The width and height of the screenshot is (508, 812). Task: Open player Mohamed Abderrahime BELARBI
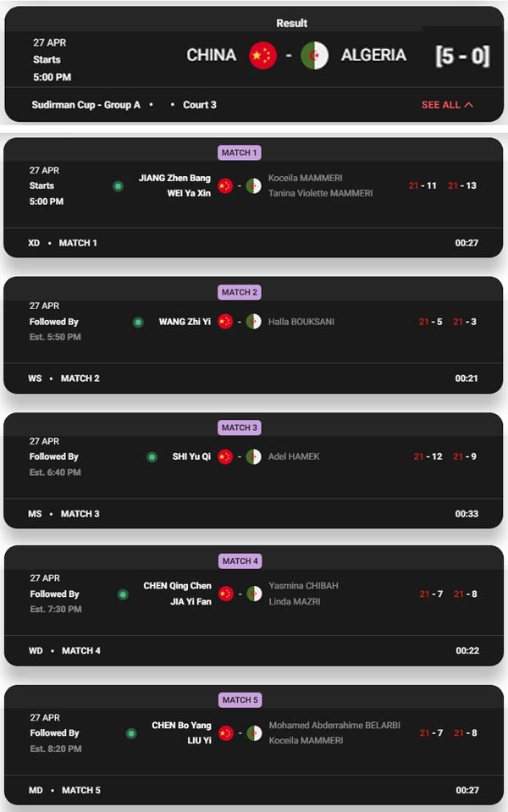coord(334,726)
